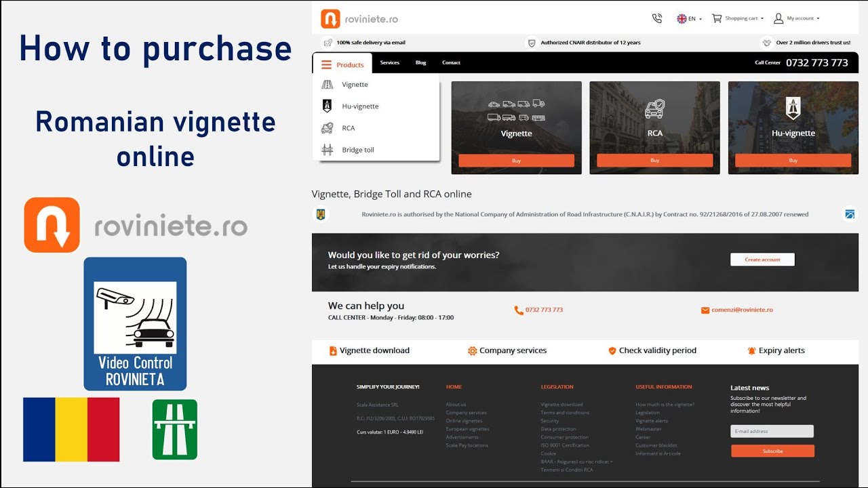Click the USEFUL INFORMATION footer heading
Image resolution: width=868 pixels, height=488 pixels.
[x=663, y=387]
